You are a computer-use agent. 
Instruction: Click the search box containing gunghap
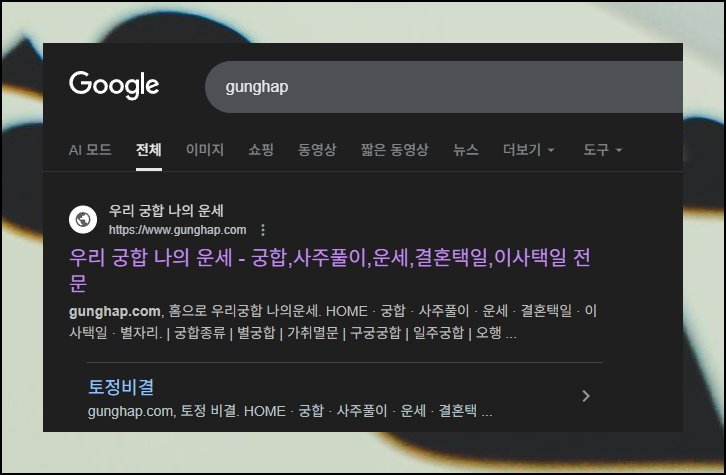(444, 87)
